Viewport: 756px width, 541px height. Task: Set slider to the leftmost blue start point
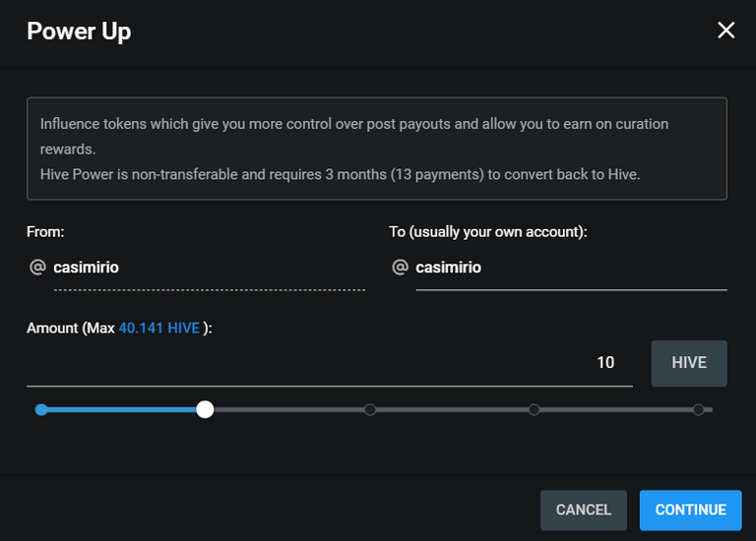pos(41,409)
